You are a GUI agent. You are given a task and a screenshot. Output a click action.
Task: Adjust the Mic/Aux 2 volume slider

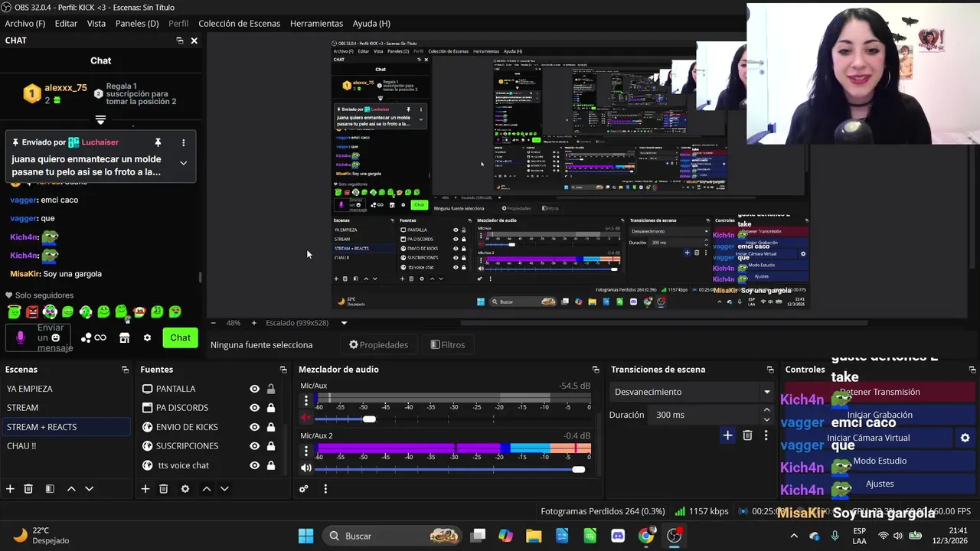point(578,469)
